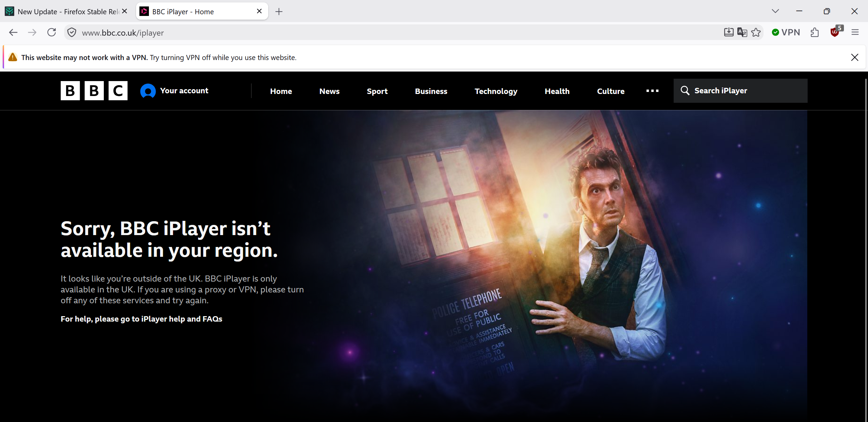Screen dimensions: 868x422
Task: Go to Home in the BBC navigation
Action: click(x=281, y=91)
